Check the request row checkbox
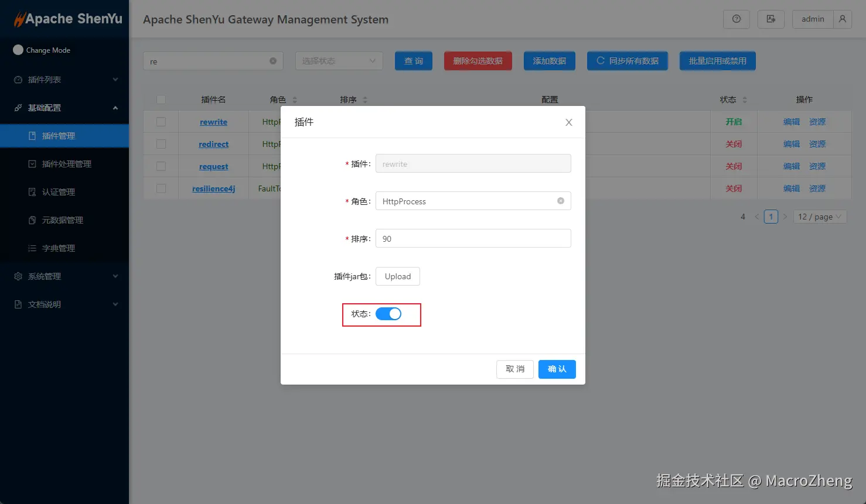This screenshot has width=866, height=504. pyautogui.click(x=161, y=166)
